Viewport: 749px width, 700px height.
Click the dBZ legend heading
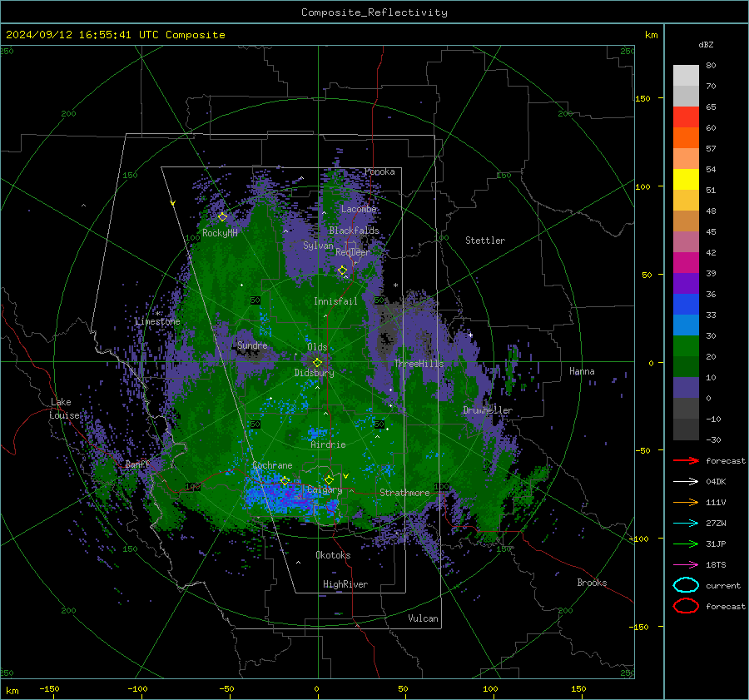click(x=706, y=44)
